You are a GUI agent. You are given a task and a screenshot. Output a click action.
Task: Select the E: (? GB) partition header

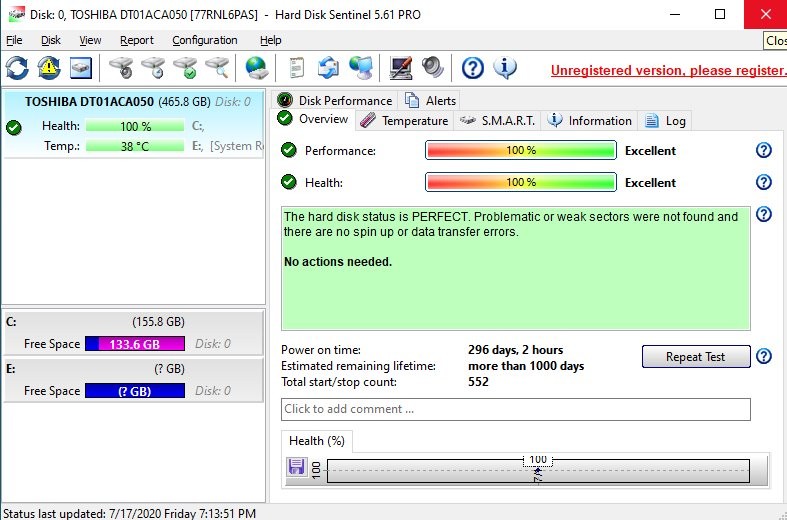point(134,369)
